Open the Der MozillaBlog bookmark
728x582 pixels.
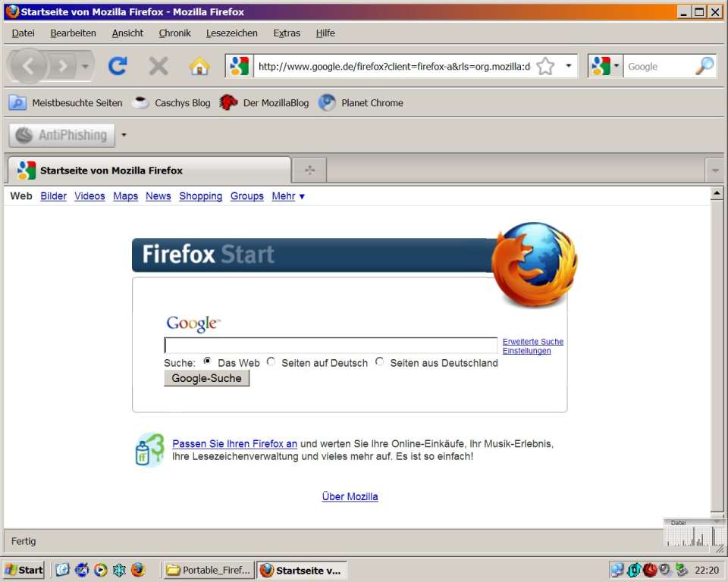click(x=264, y=102)
